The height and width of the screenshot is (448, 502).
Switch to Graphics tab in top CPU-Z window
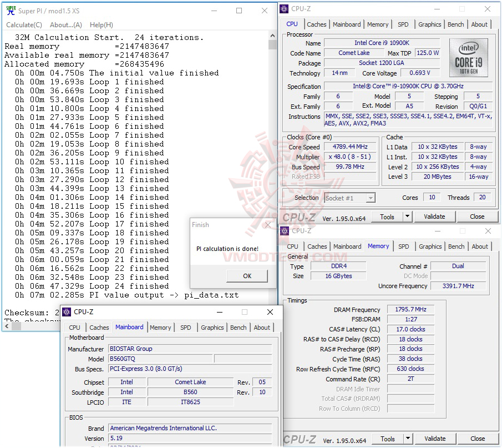(430, 24)
